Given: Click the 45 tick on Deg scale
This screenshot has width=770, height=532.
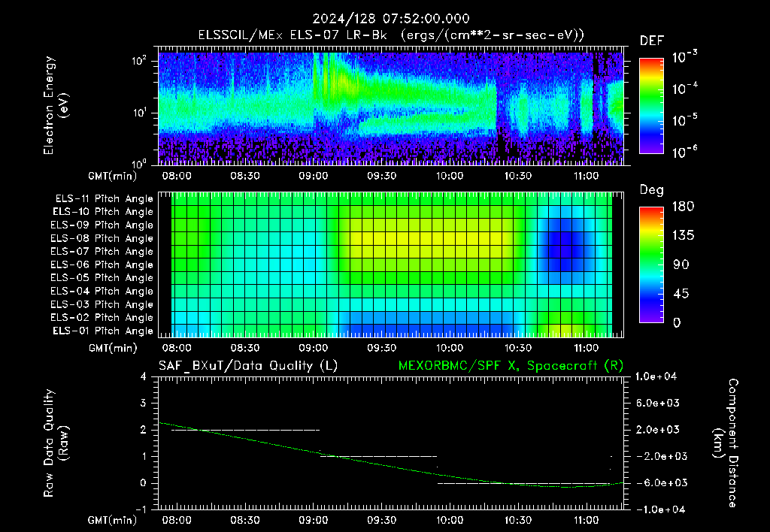Looking at the screenshot, I should 681,294.
